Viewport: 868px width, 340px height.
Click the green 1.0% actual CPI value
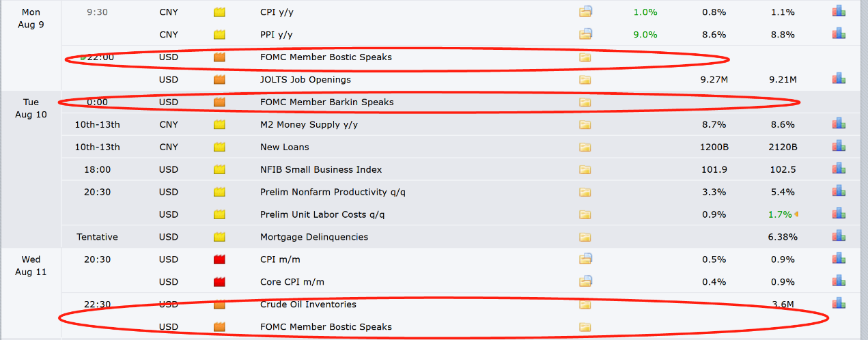(x=645, y=12)
